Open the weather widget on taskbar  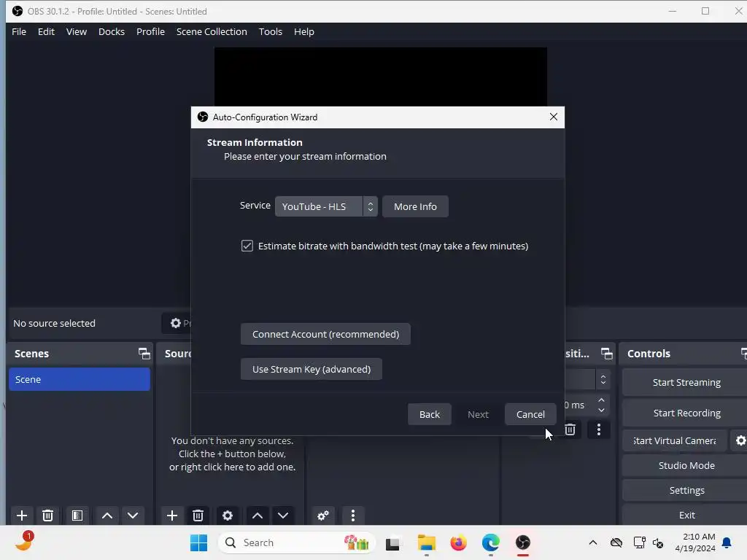coord(24,542)
